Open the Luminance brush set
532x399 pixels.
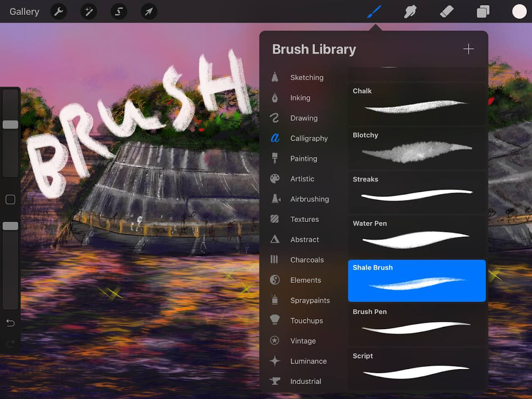309,361
